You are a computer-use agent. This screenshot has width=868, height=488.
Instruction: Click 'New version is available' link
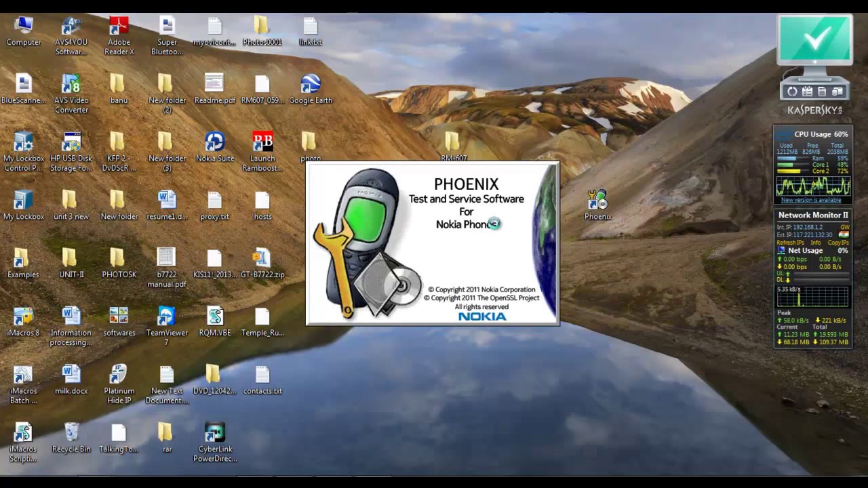[x=811, y=200]
